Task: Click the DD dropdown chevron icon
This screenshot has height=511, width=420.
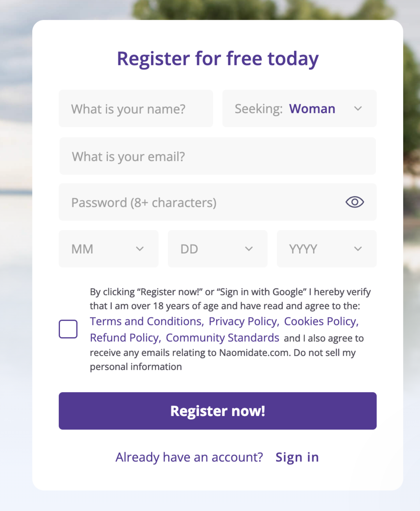Action: pos(249,249)
